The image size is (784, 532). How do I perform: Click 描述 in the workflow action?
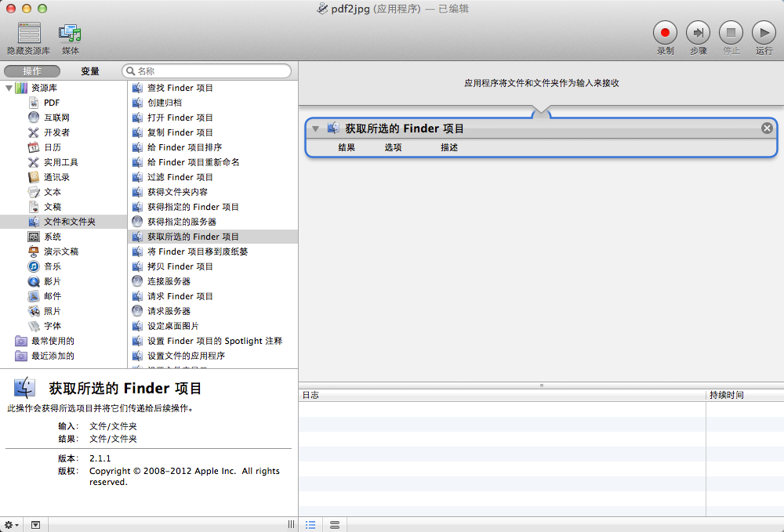[x=449, y=147]
